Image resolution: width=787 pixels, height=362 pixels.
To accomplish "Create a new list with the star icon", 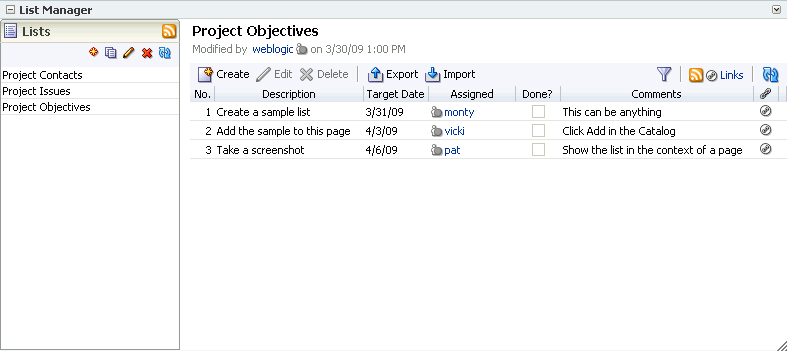I will [93, 52].
